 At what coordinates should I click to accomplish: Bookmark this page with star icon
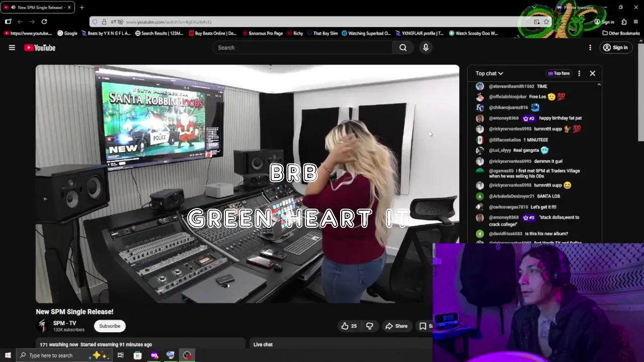click(546, 22)
